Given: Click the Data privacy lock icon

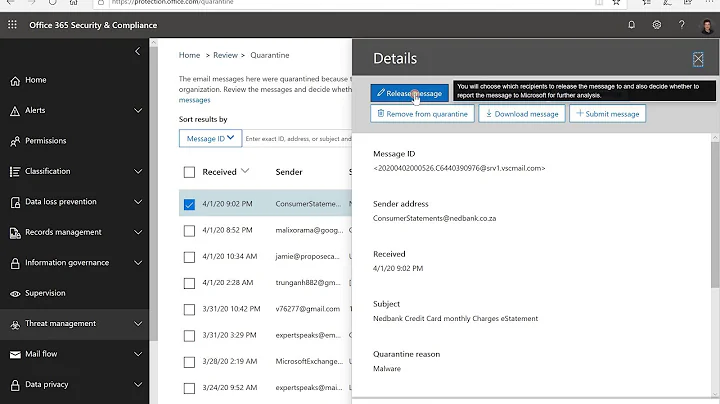Looking at the screenshot, I should pyautogui.click(x=15, y=385).
